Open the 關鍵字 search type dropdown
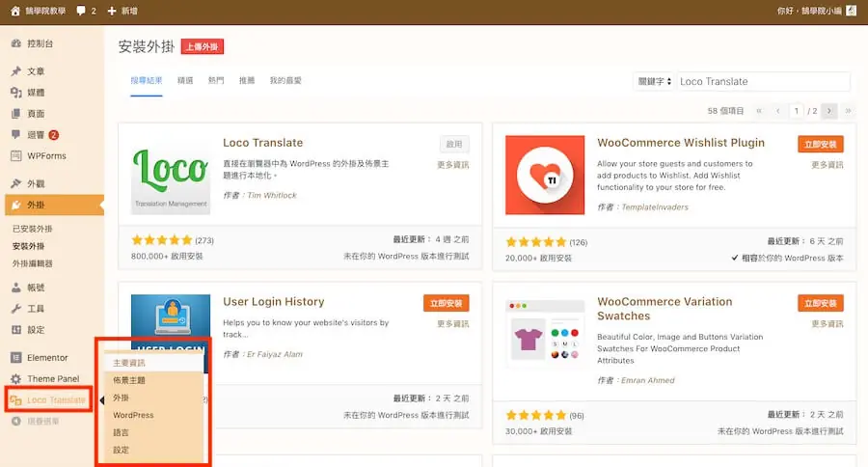Screen dimensions: 868x467 tap(654, 81)
